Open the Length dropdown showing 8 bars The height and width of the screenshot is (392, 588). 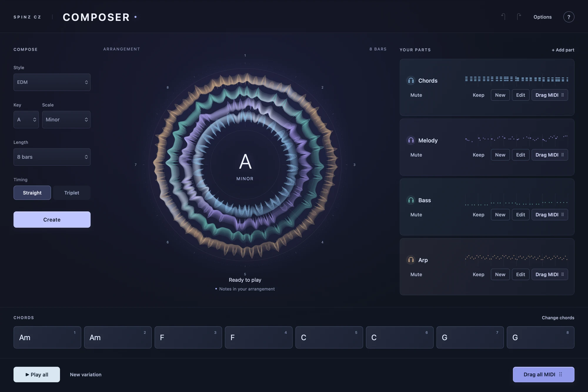pyautogui.click(x=52, y=157)
